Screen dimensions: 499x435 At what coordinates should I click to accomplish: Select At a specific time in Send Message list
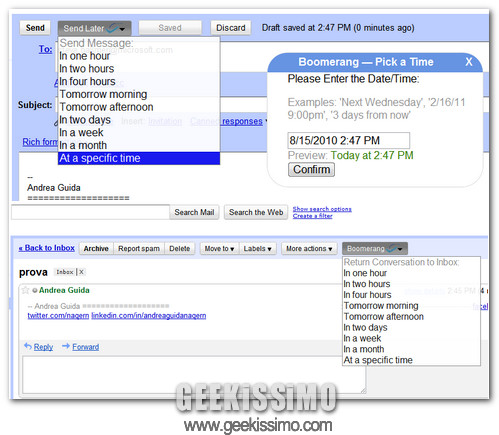139,158
